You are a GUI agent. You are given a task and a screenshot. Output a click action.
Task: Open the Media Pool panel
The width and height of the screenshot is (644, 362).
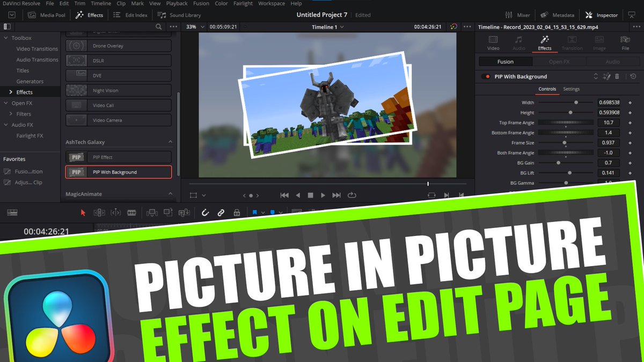click(47, 15)
